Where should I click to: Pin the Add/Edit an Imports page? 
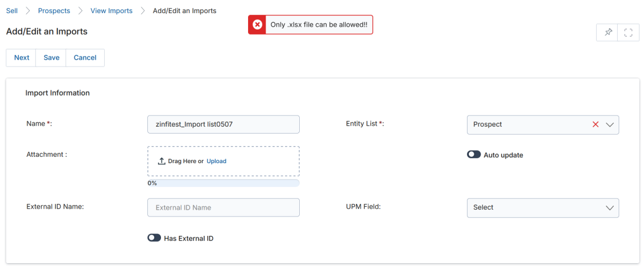point(608,33)
